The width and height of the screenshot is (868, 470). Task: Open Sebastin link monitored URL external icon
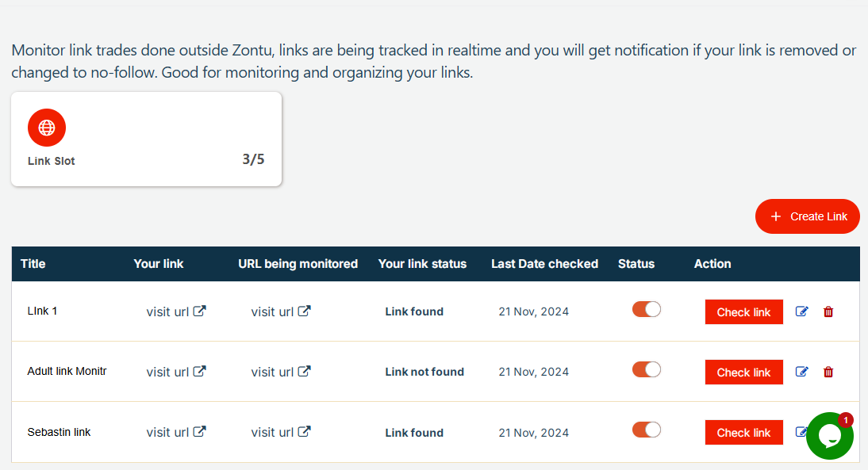(305, 432)
